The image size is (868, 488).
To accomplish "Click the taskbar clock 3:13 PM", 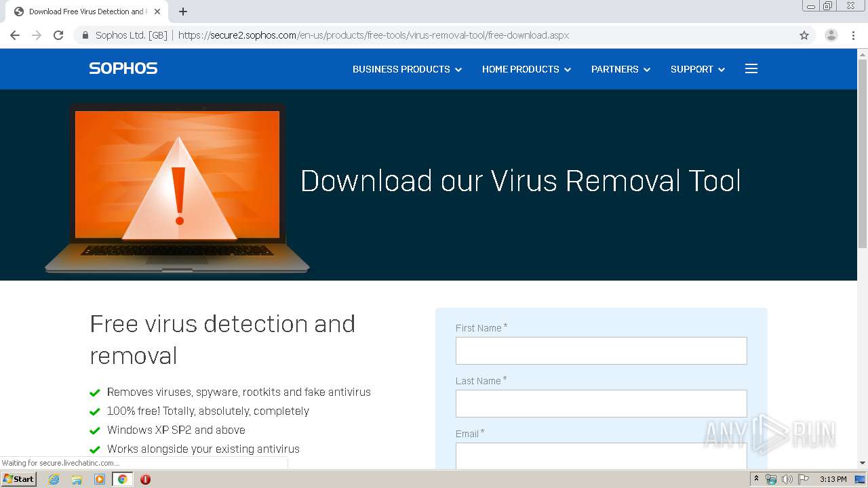I will point(833,479).
